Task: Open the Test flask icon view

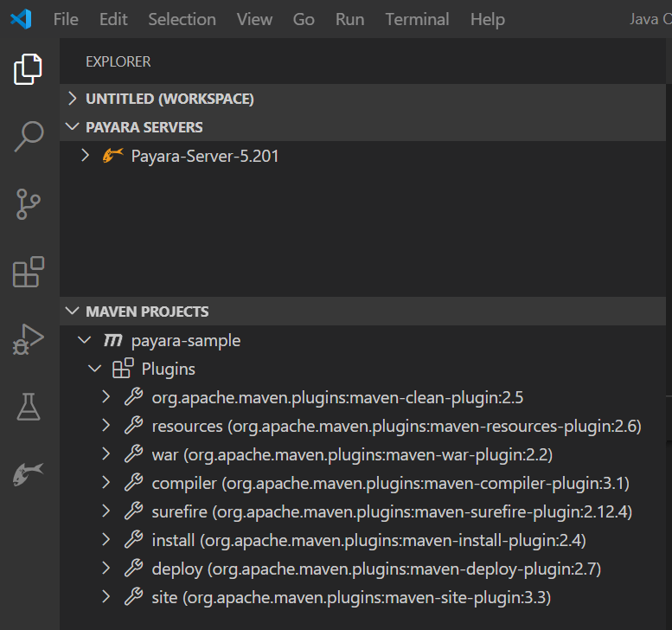Action: [x=29, y=407]
